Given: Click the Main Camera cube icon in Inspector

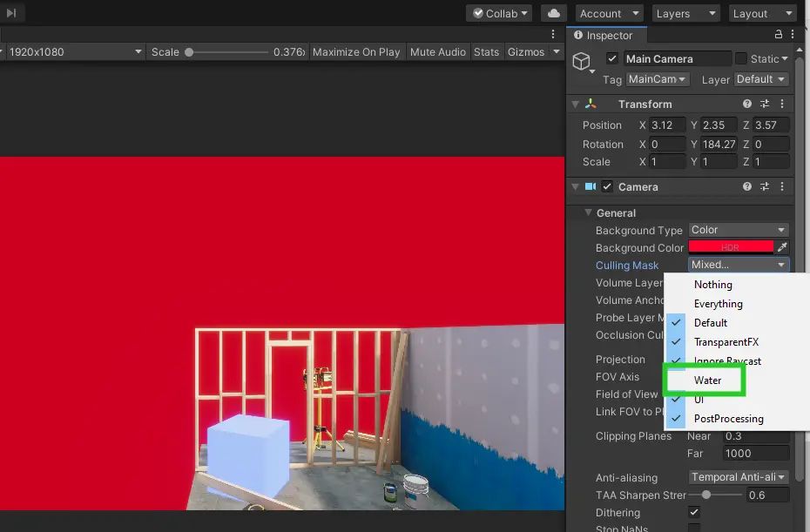Looking at the screenshot, I should click(x=582, y=58).
